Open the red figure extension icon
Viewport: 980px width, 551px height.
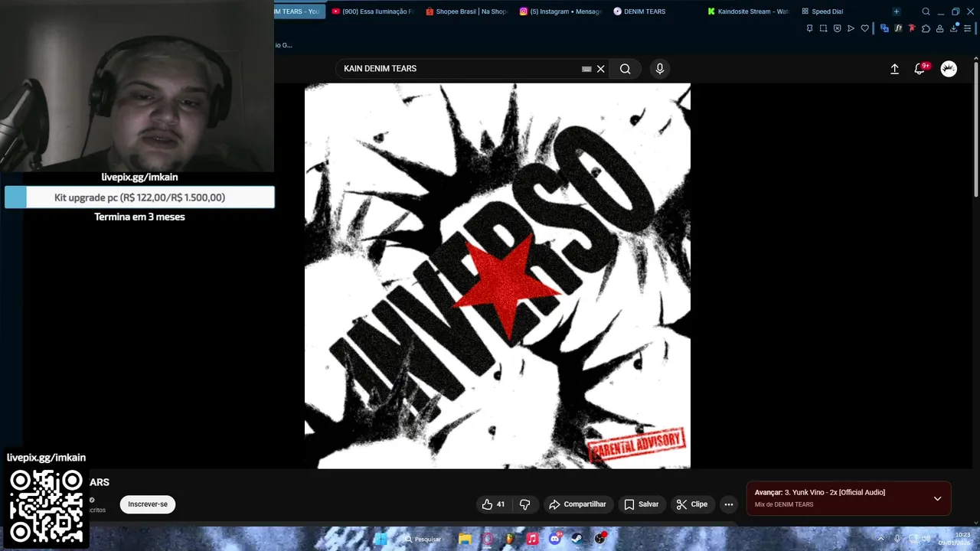coord(912,28)
